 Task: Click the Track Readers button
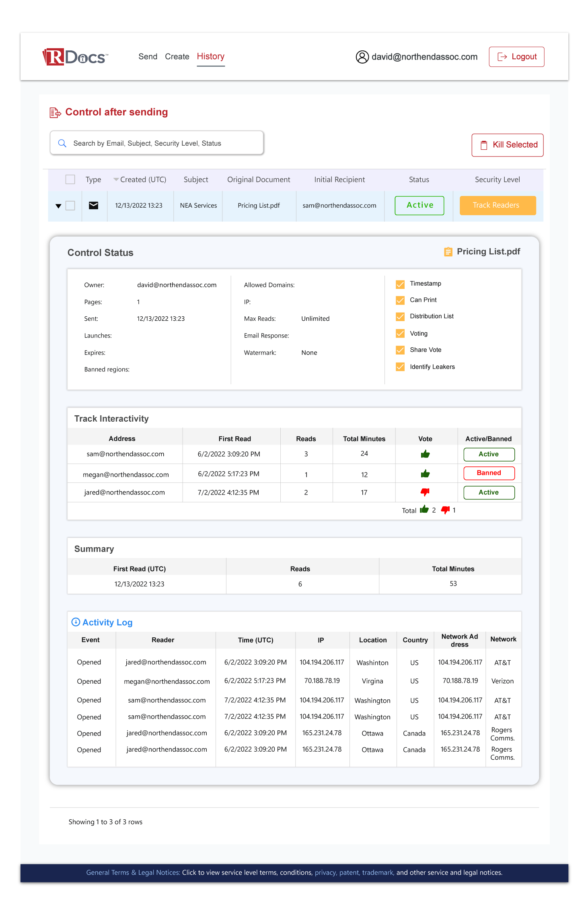click(x=498, y=206)
